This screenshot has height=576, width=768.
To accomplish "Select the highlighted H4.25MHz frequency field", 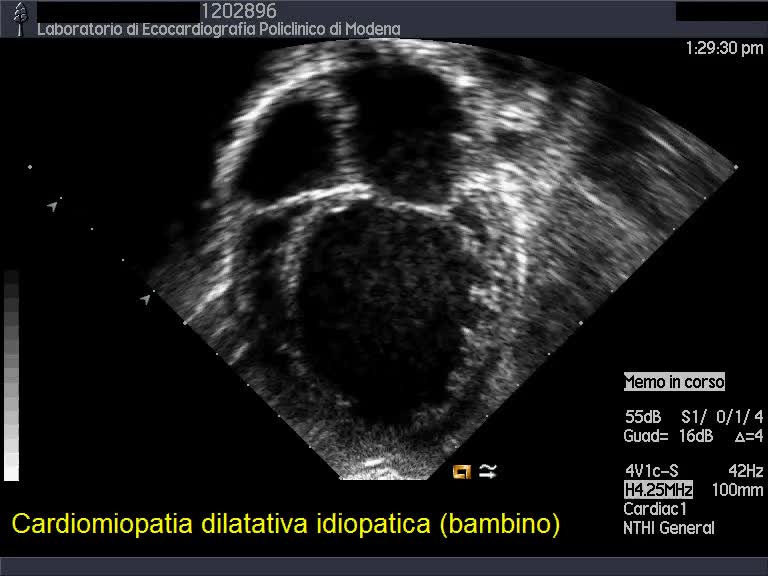I will click(x=658, y=489).
